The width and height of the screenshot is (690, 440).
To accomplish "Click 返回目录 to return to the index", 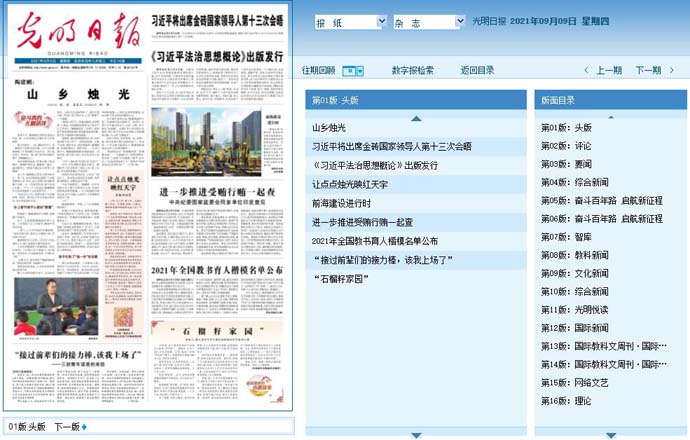I will pyautogui.click(x=477, y=71).
